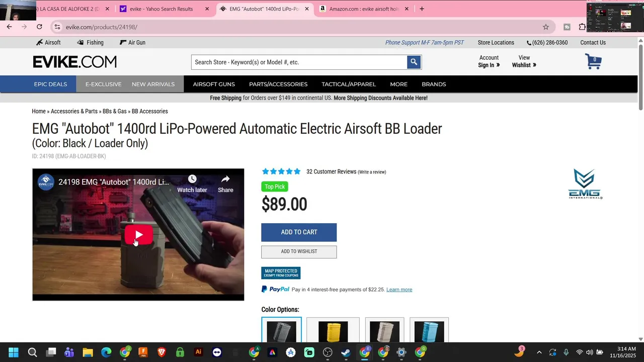Click the EMG International brand logo
Screen dimensions: 644x362
pos(585,184)
